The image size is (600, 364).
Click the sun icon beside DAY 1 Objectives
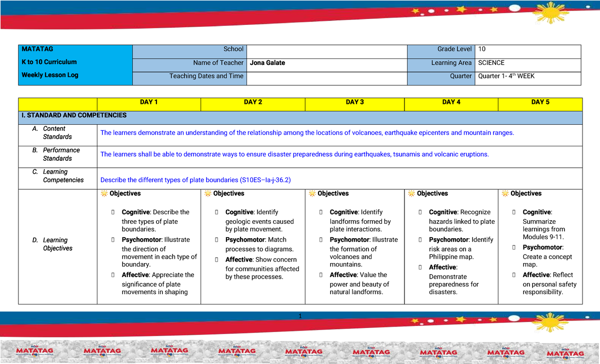coord(104,193)
